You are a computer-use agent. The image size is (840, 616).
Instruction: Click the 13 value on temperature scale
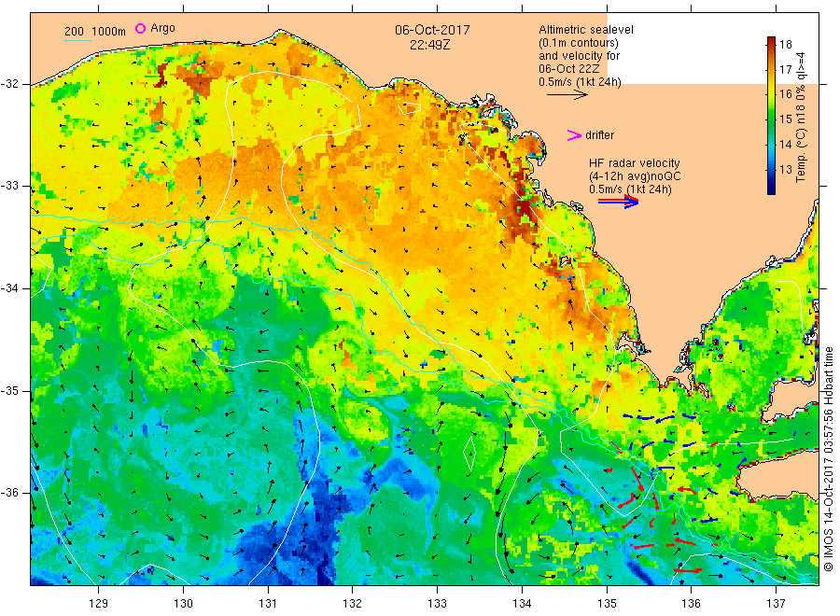point(785,169)
